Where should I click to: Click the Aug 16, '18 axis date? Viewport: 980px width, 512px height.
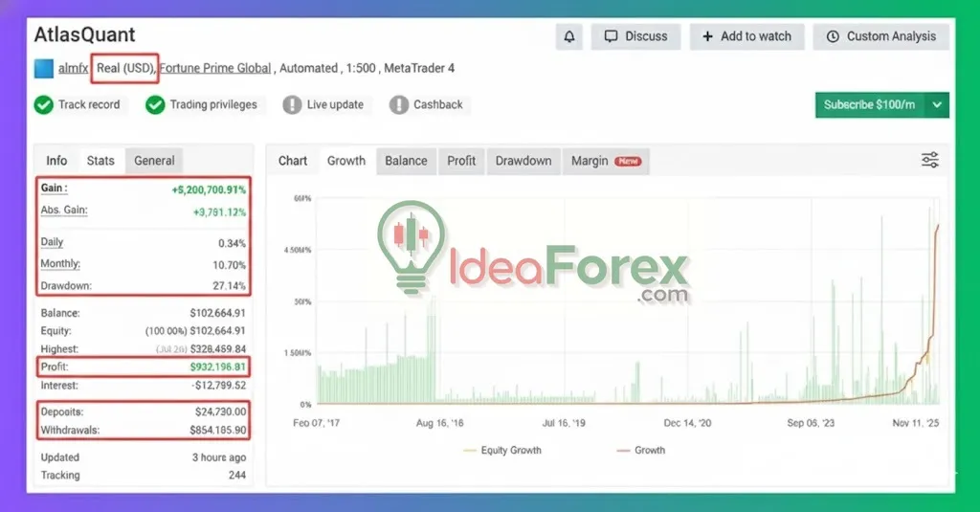point(440,423)
